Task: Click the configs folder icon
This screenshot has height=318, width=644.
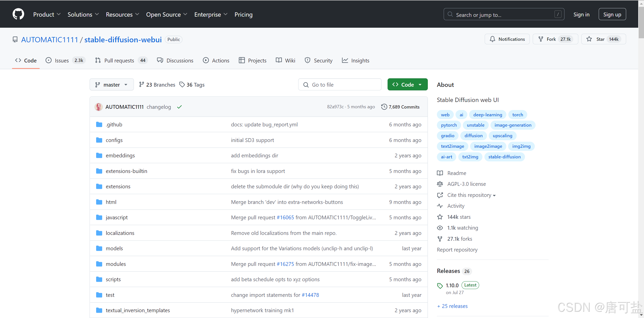Action: 99,140
